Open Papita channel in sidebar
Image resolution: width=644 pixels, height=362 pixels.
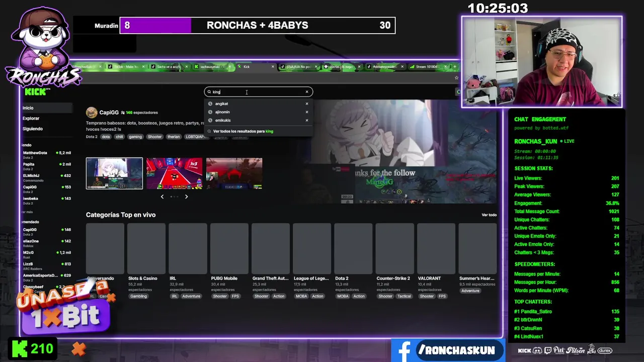coord(47,165)
